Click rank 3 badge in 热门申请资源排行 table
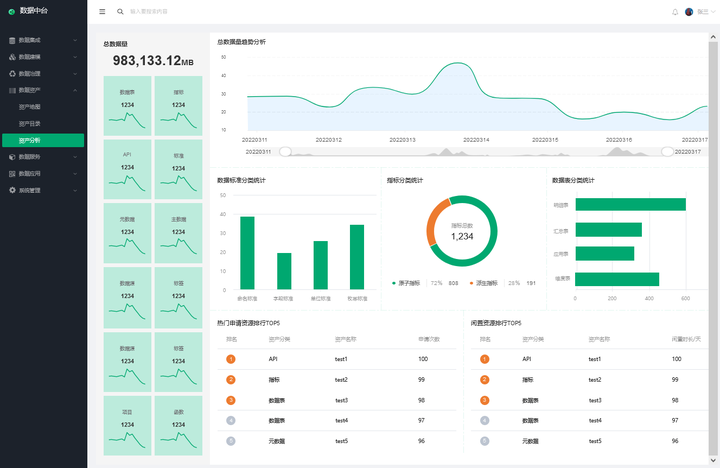Image resolution: width=720 pixels, height=468 pixels. (231, 400)
